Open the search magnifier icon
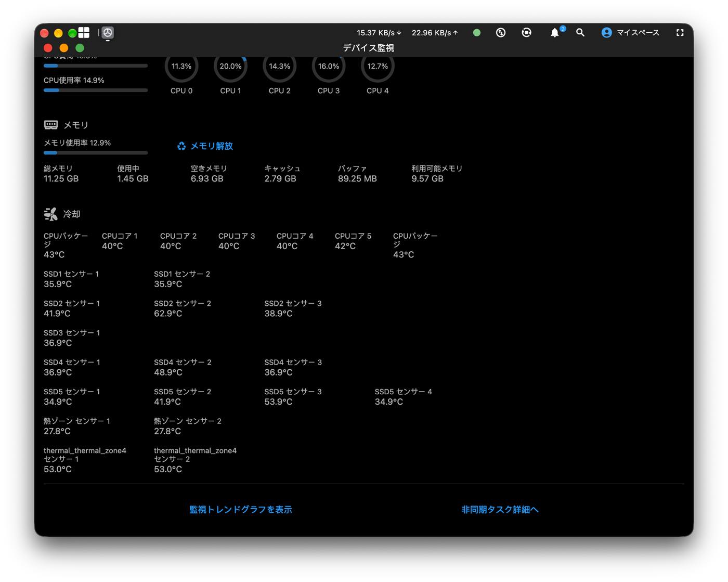This screenshot has width=728, height=582. point(580,32)
